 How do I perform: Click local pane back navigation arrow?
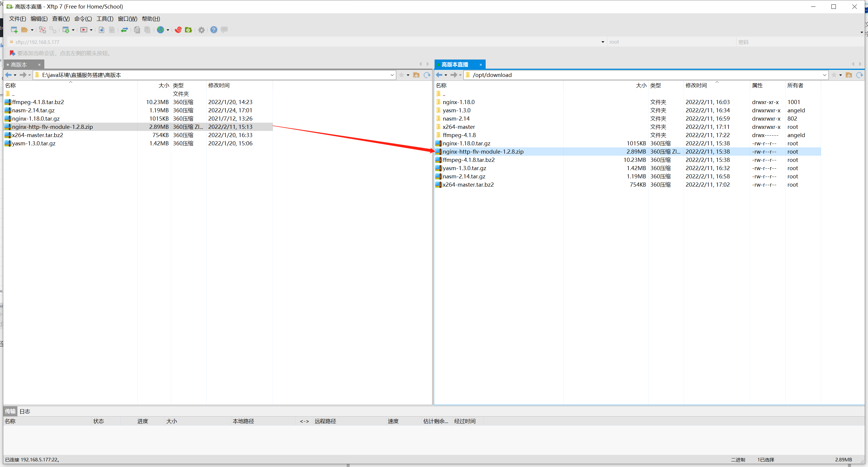(x=9, y=75)
